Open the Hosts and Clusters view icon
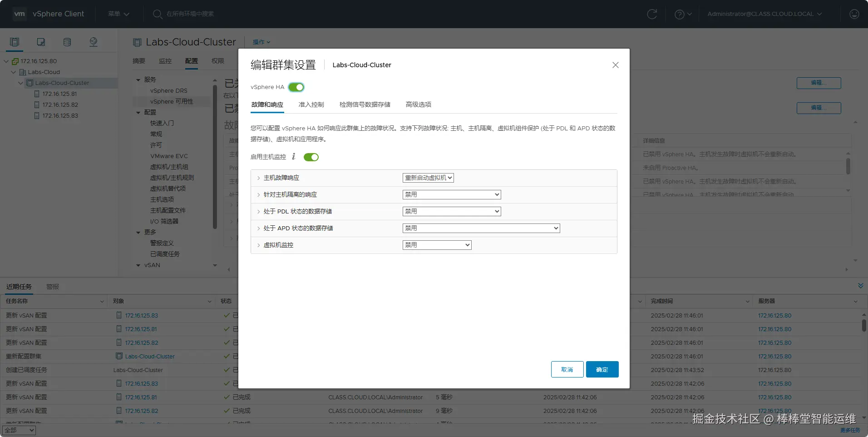The image size is (868, 437). (15, 42)
